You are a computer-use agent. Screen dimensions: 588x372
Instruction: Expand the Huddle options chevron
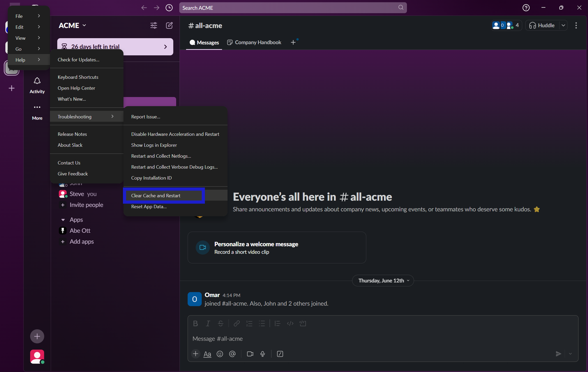(x=564, y=25)
